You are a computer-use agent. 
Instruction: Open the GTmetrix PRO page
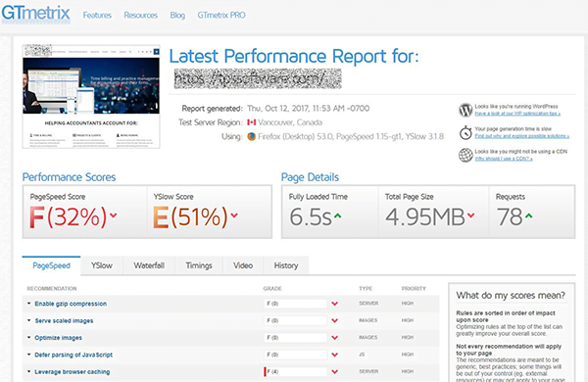[x=221, y=16]
